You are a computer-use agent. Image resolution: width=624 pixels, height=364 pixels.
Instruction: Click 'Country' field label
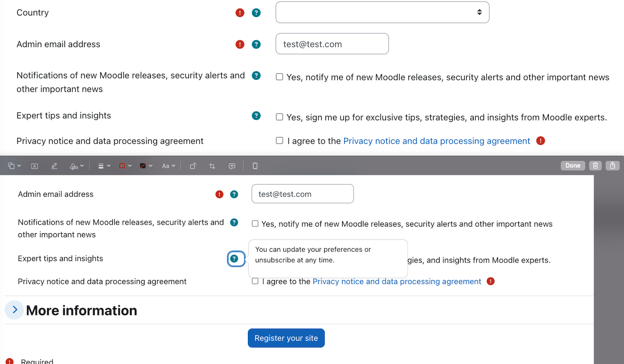coord(33,13)
